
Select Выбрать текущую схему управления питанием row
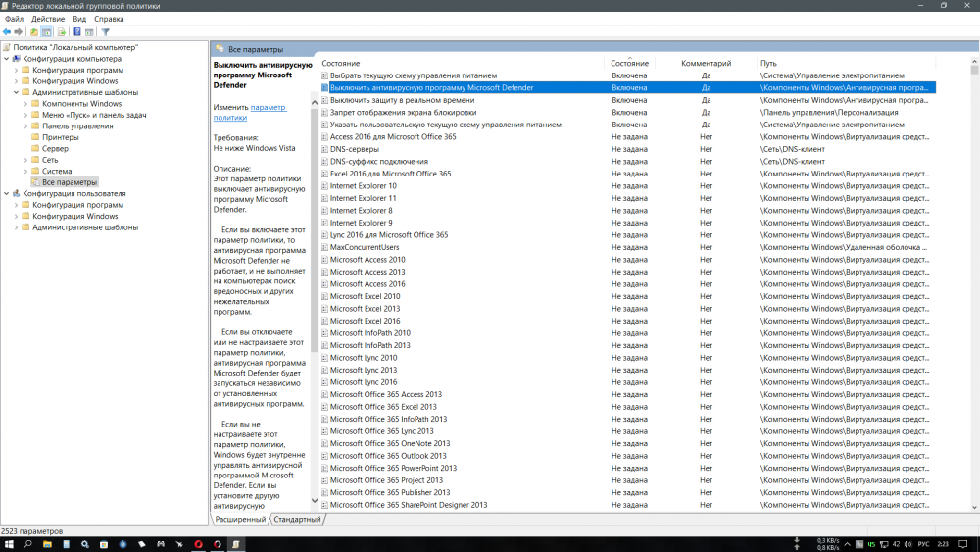[627, 75]
